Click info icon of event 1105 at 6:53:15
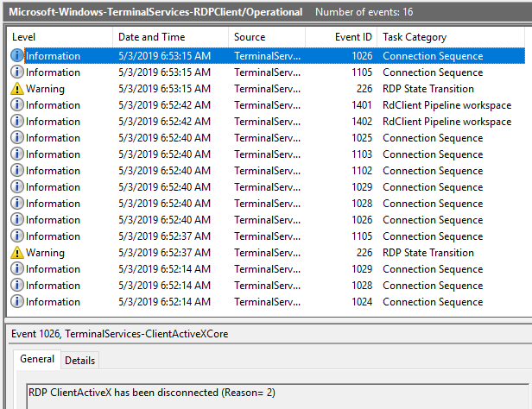Screen dimensions: 532x409 tap(17, 72)
